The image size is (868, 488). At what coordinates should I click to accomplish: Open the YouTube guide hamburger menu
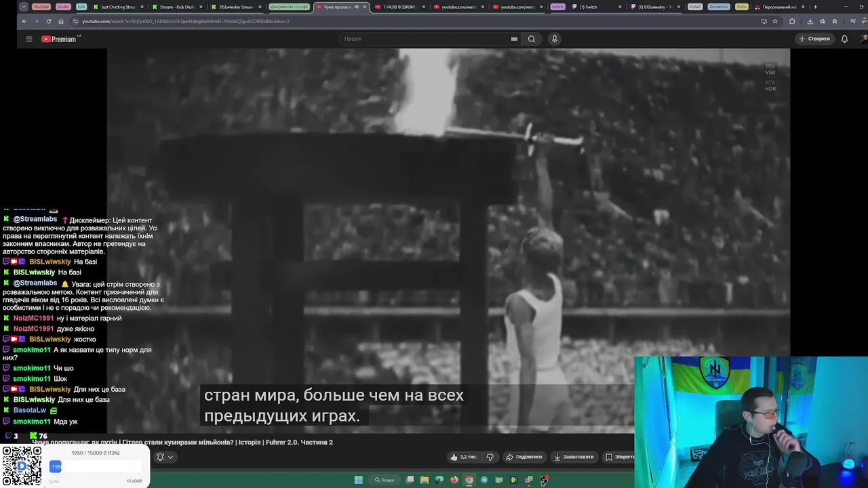click(29, 39)
